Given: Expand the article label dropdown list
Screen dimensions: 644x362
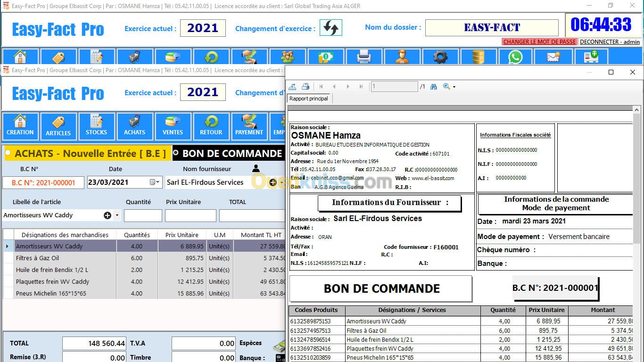Looking at the screenshot, I should coord(117,215).
